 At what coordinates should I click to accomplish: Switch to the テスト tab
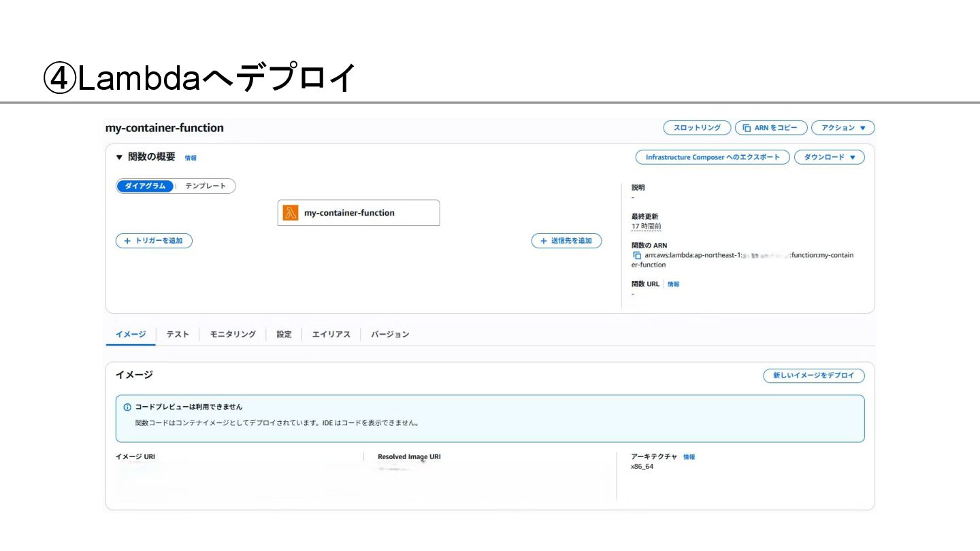click(x=178, y=334)
